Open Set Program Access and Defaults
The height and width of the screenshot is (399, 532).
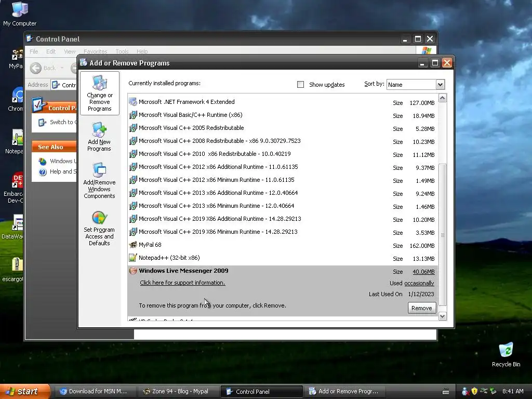click(99, 228)
